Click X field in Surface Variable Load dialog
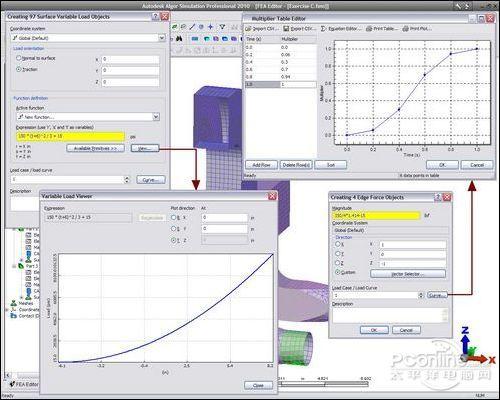The width and height of the screenshot is (500, 400). pos(130,59)
